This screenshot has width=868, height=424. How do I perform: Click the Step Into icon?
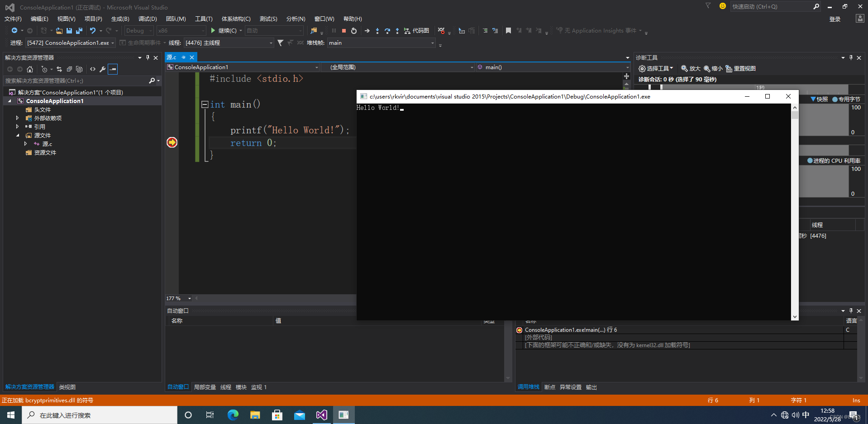[377, 31]
